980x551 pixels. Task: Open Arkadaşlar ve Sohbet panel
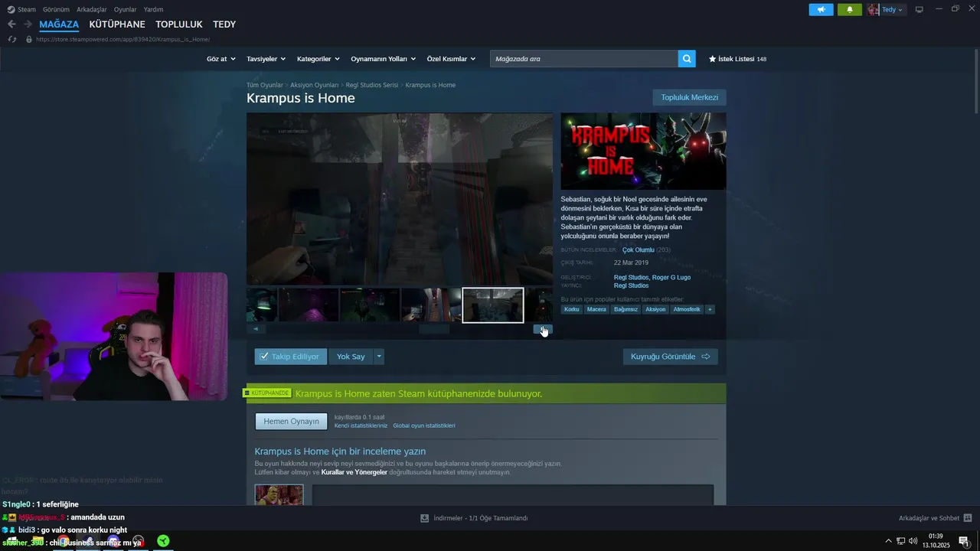coord(935,518)
